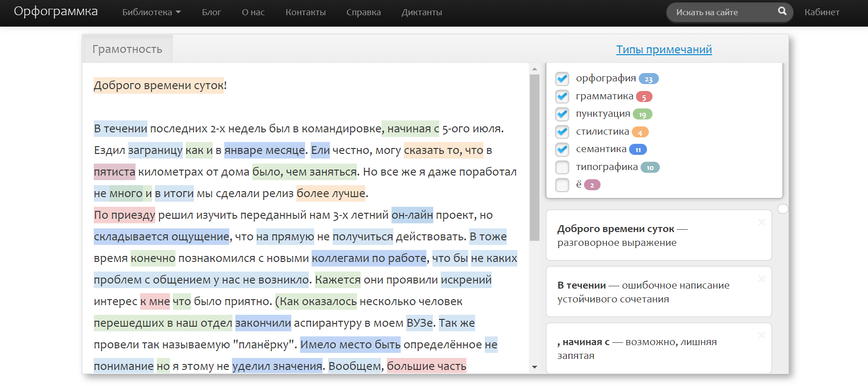Click the round handle beside note cards

(783, 209)
